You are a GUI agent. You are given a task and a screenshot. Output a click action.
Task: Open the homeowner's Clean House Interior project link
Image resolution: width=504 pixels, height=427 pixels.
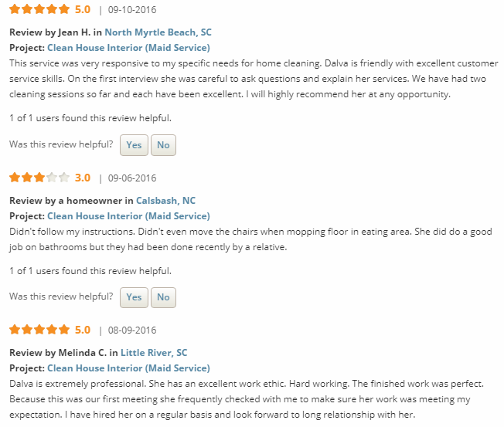point(128,216)
